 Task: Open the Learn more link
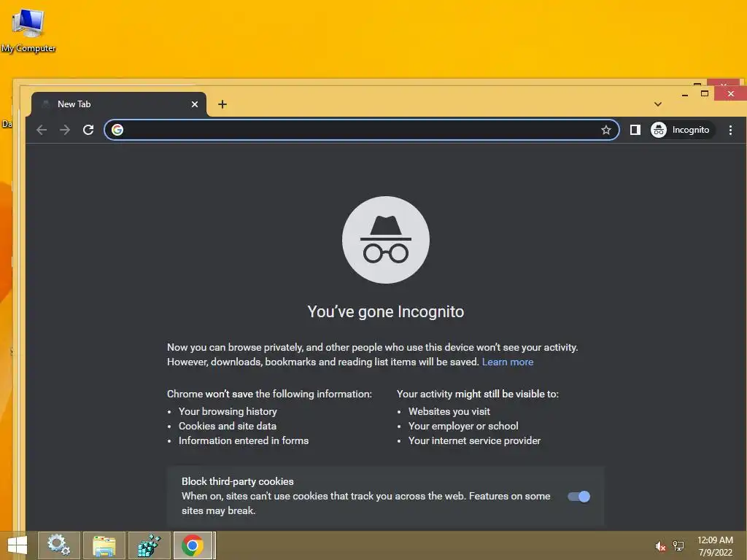pos(508,362)
